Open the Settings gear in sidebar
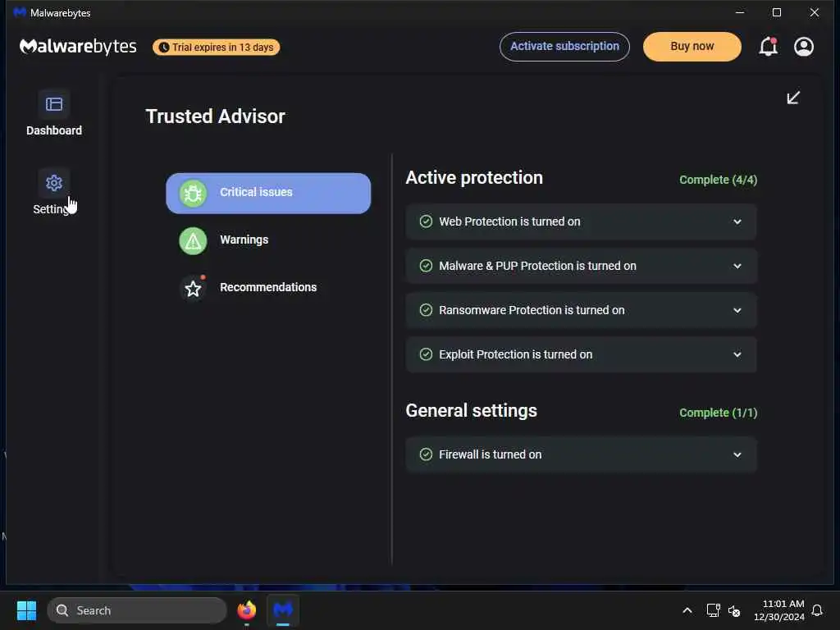Viewport: 840px width, 630px height. point(54,183)
